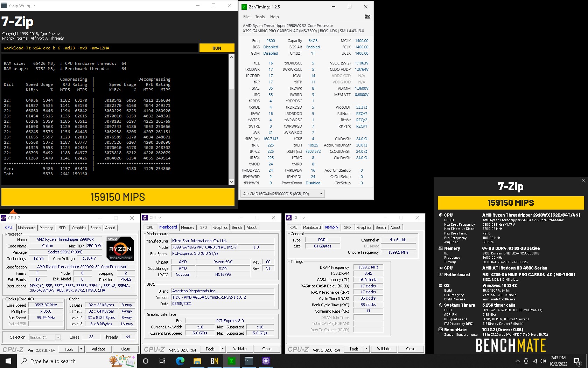Click VDIMM value 1.3600V in ZenTimings
Screen dimensions: 588x368
point(362,88)
